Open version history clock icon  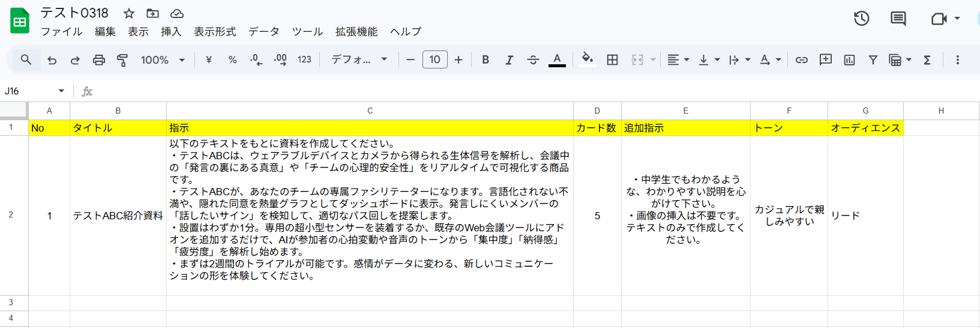pos(861,19)
